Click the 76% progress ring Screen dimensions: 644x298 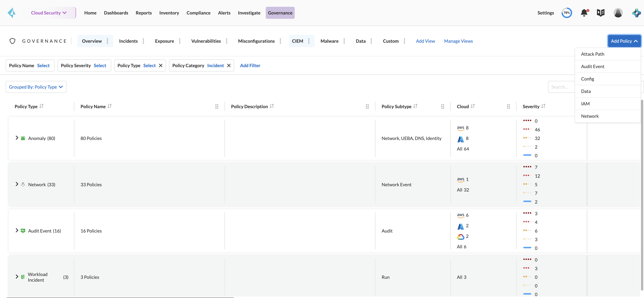567,13
